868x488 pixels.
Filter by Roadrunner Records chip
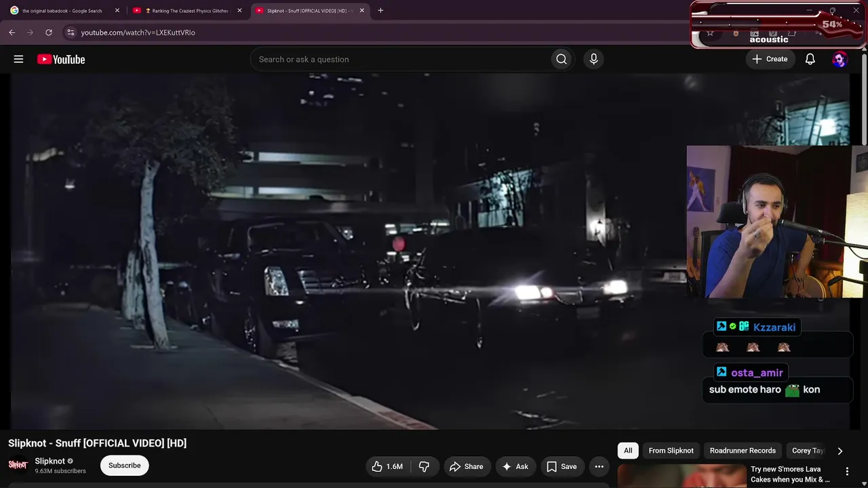click(x=743, y=451)
